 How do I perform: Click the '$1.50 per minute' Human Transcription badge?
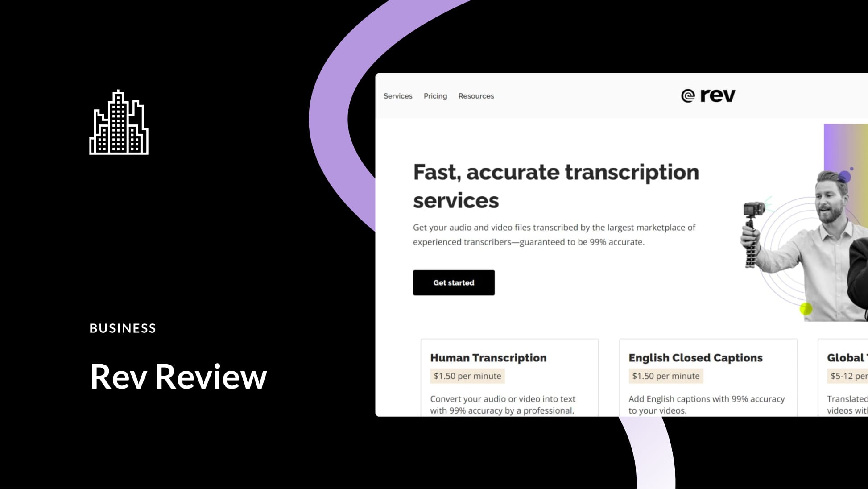[466, 376]
